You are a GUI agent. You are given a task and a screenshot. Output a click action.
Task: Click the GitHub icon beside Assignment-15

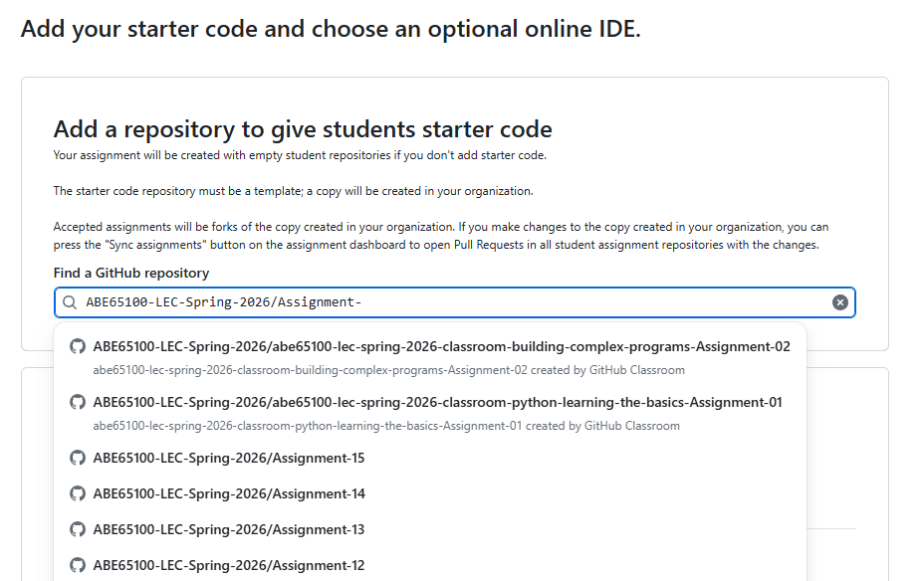(80, 458)
